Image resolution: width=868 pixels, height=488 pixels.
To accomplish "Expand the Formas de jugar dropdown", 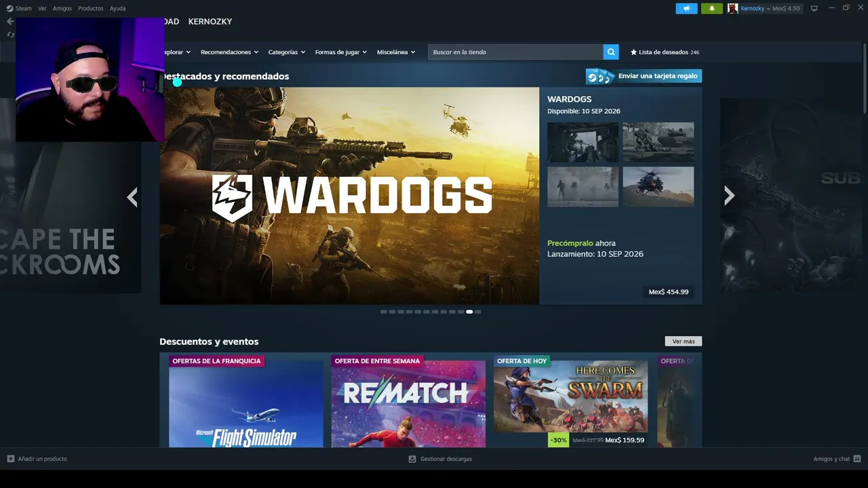I will (341, 52).
